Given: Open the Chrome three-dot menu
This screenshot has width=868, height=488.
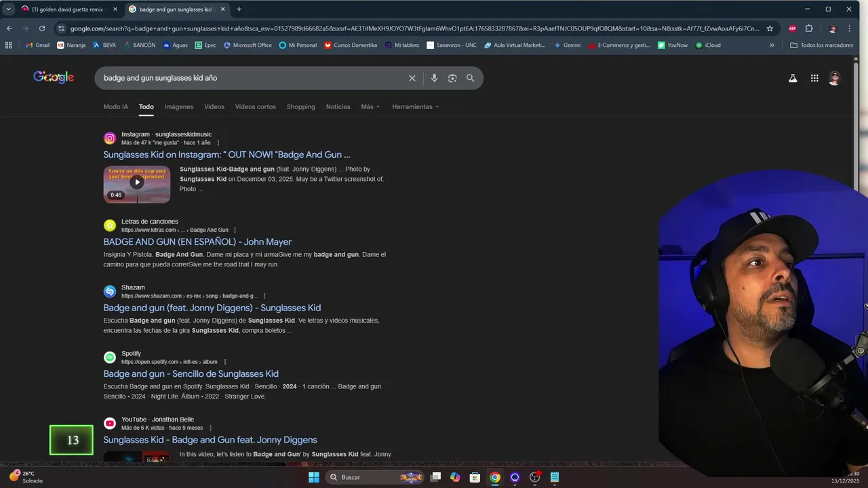Looking at the screenshot, I should (850, 28).
